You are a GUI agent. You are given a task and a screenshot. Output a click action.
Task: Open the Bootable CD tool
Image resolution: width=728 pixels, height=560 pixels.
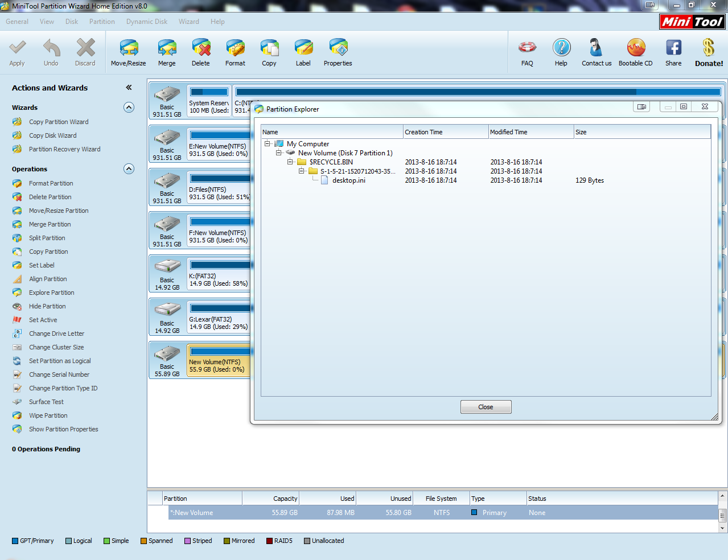click(x=636, y=48)
